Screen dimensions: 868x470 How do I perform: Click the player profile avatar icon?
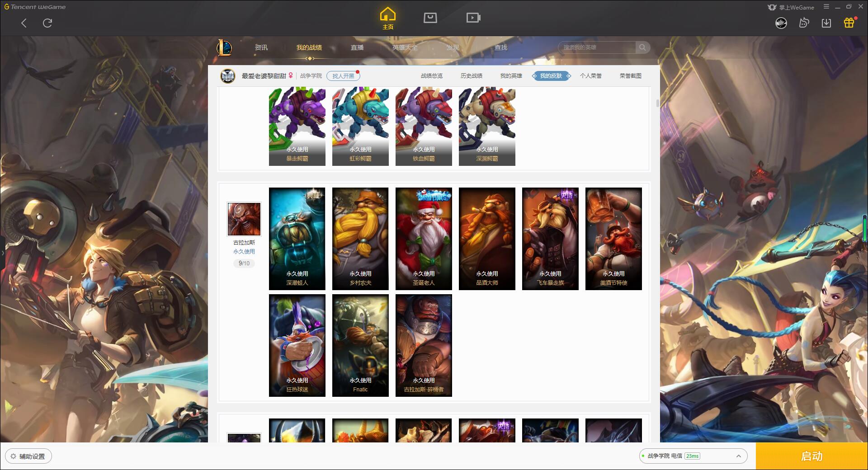tap(228, 76)
